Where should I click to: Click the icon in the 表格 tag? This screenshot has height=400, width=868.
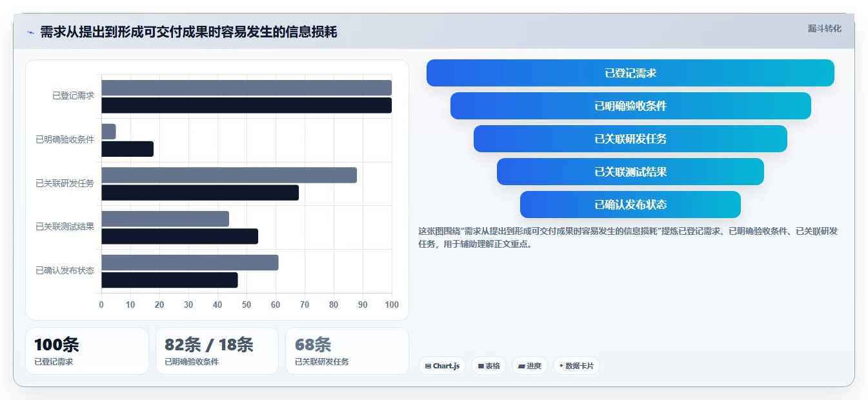pyautogui.click(x=481, y=366)
